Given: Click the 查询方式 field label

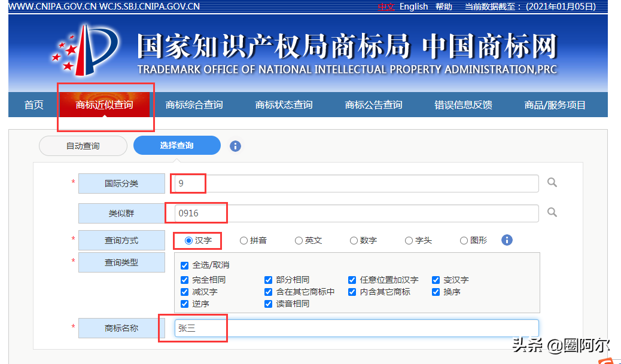Looking at the screenshot, I should [121, 240].
